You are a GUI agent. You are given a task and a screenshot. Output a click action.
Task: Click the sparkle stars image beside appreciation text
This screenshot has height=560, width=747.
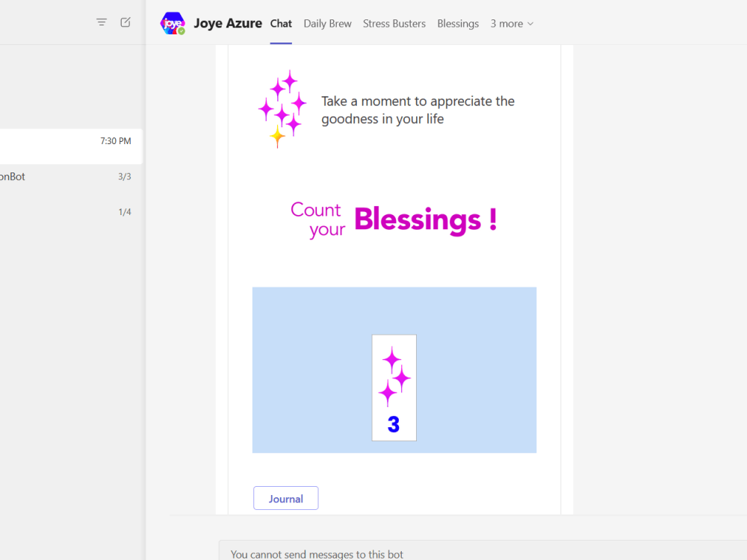282,109
